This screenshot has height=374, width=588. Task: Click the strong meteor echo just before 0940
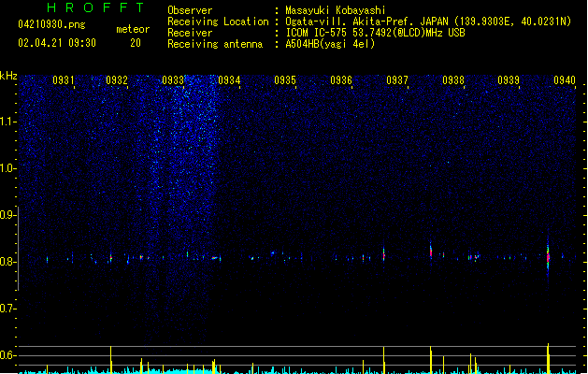pos(548,256)
